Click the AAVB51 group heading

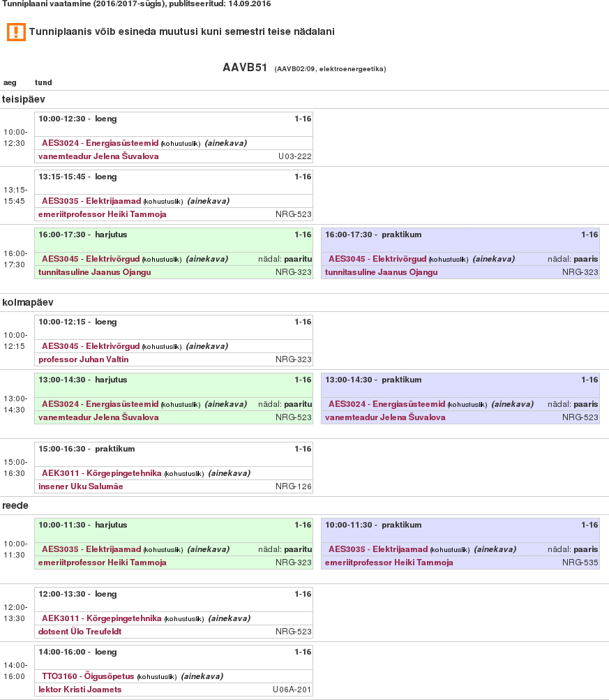point(245,68)
